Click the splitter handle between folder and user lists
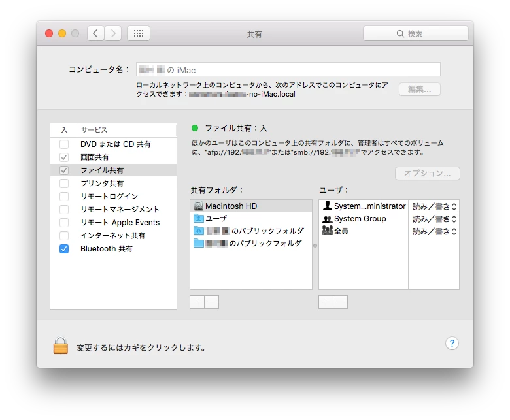 click(315, 246)
